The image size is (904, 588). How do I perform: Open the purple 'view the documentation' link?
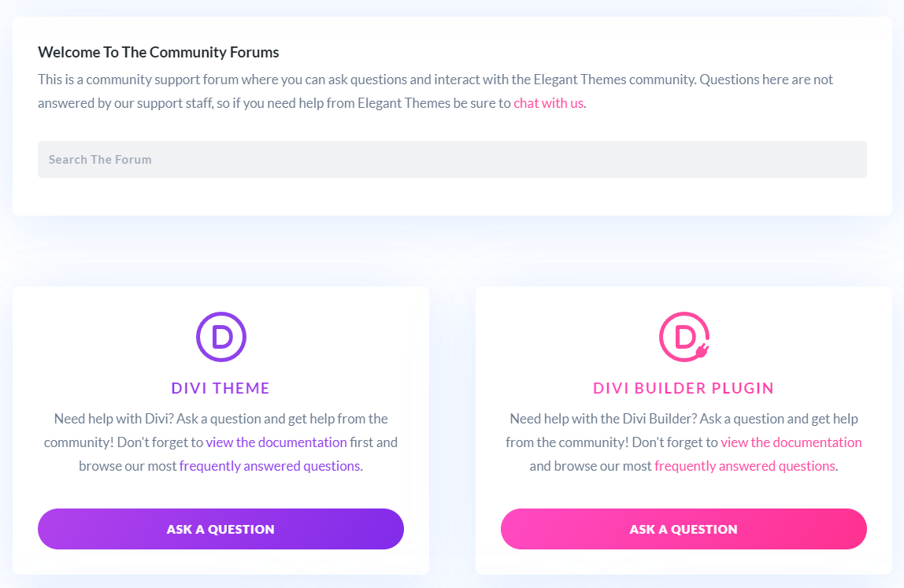276,442
